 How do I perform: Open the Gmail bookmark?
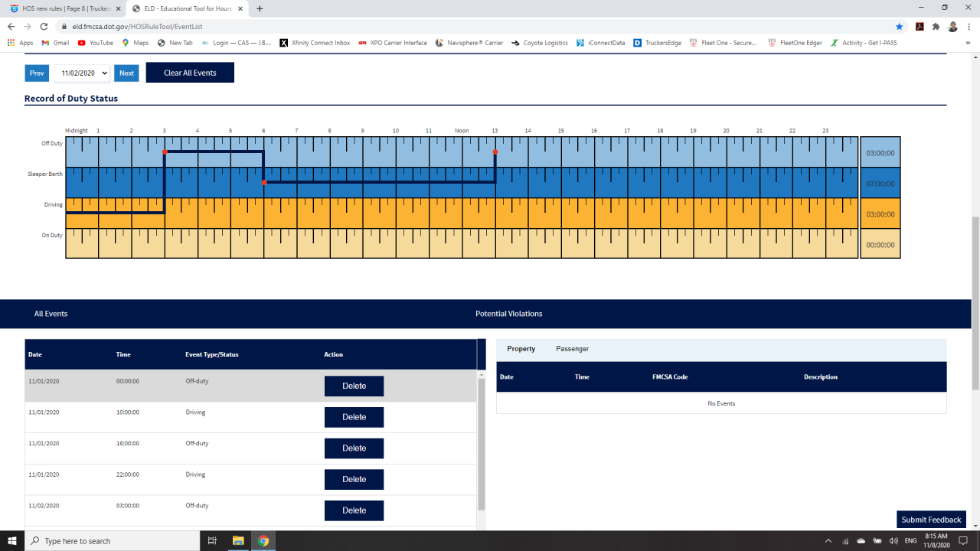click(55, 43)
